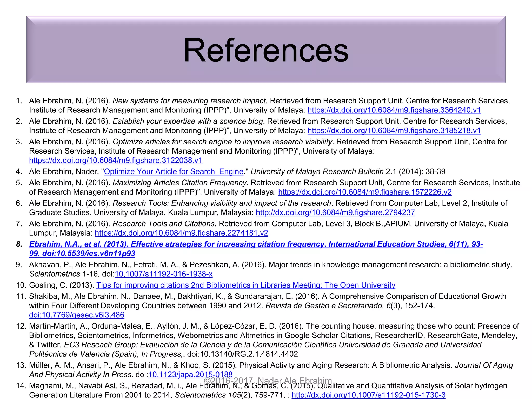532x399 pixels.
Task: Click 'doi:10.13140/RG.2.1.4814.4402' text
Action: pos(243,354)
